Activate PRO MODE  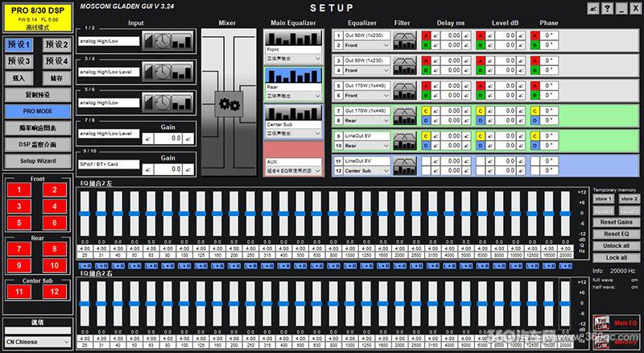38,111
